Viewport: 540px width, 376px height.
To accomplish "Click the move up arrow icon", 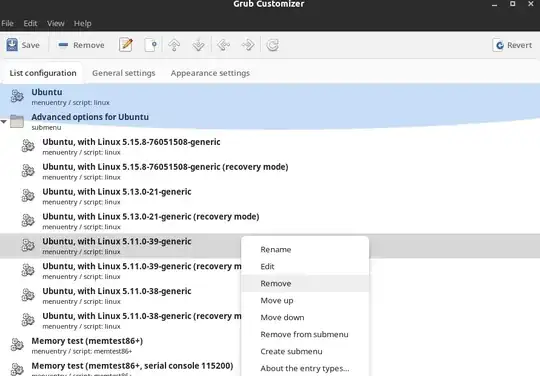I will 174,45.
